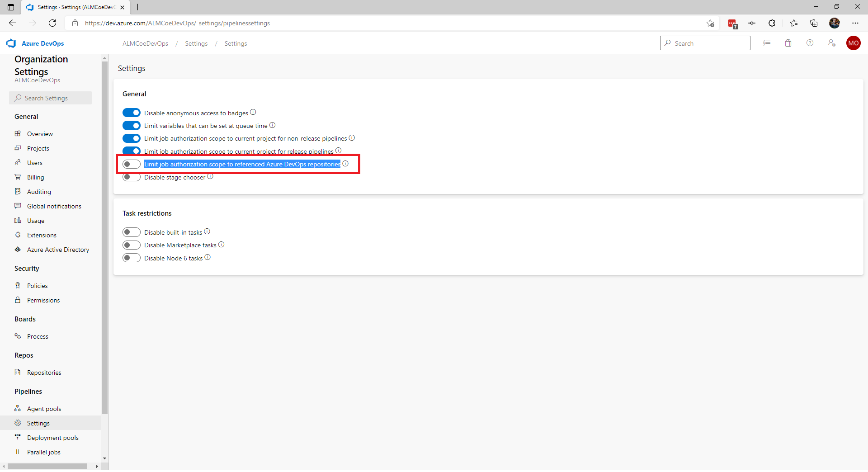868x472 pixels.
Task: Select Auditing in the sidebar
Action: point(38,191)
